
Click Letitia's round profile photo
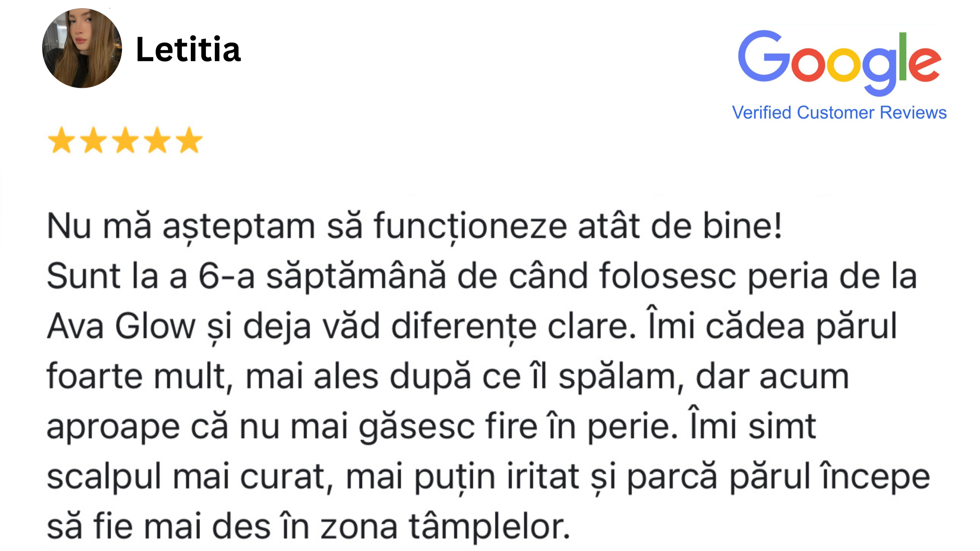coord(82,48)
